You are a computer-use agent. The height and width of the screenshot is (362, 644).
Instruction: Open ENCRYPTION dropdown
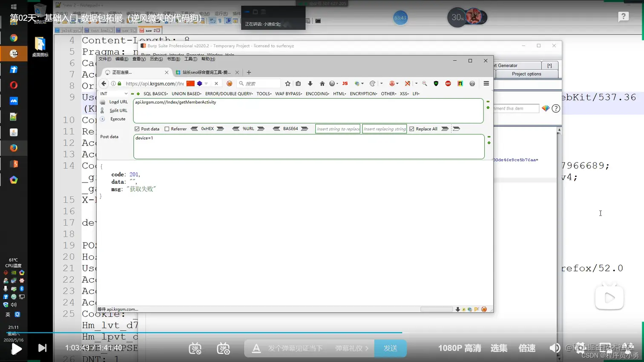[363, 94]
